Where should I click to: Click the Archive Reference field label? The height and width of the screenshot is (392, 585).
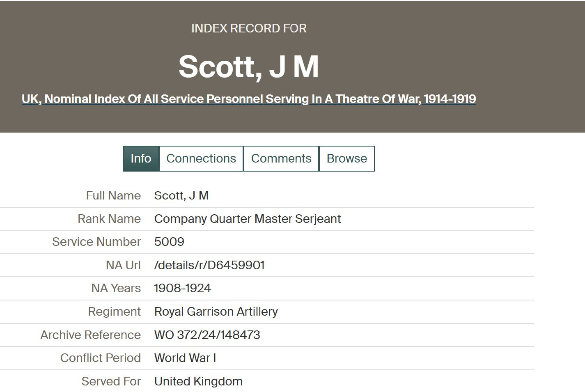[x=91, y=335]
